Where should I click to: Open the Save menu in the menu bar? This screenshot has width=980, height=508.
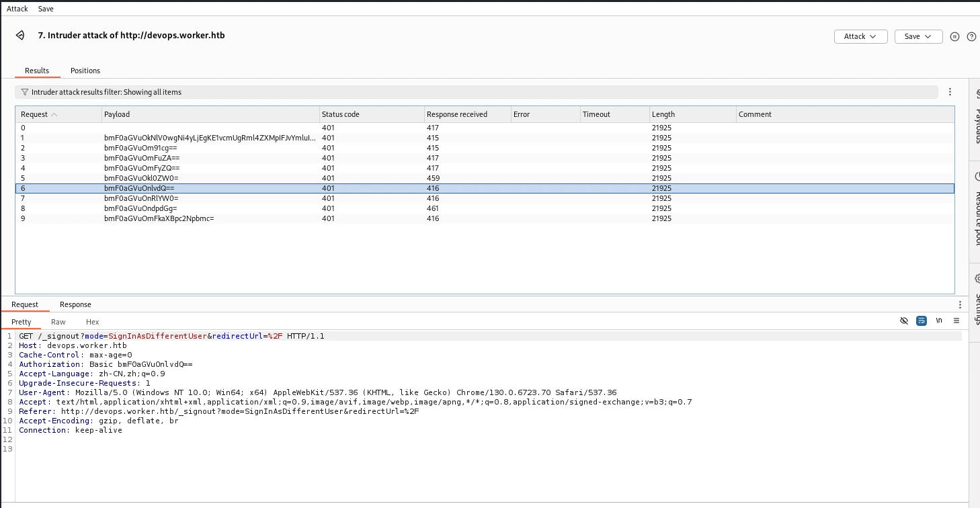coord(46,9)
